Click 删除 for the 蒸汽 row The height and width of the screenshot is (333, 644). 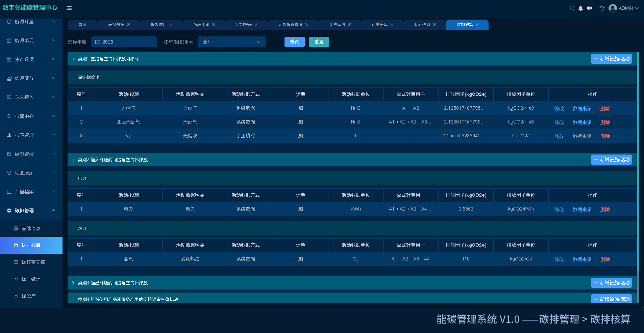tap(605, 259)
